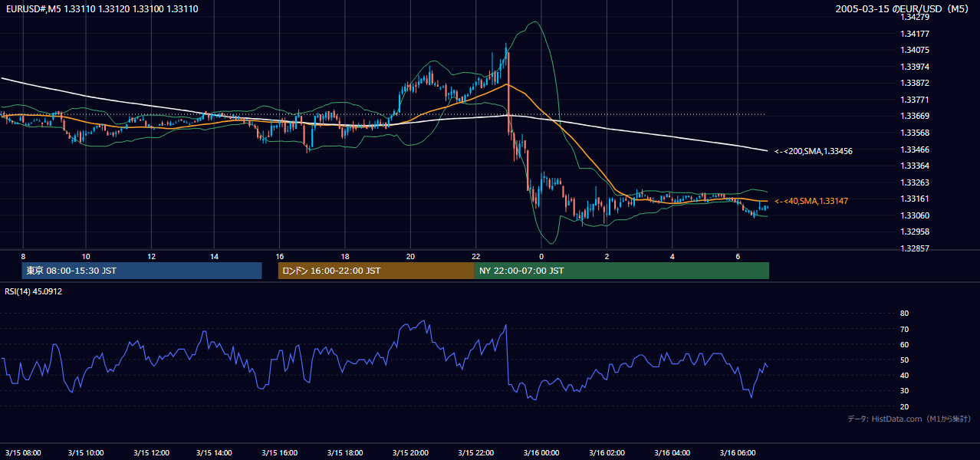
Task: Click the 3/15 16:00 time axis label
Action: click(x=279, y=452)
